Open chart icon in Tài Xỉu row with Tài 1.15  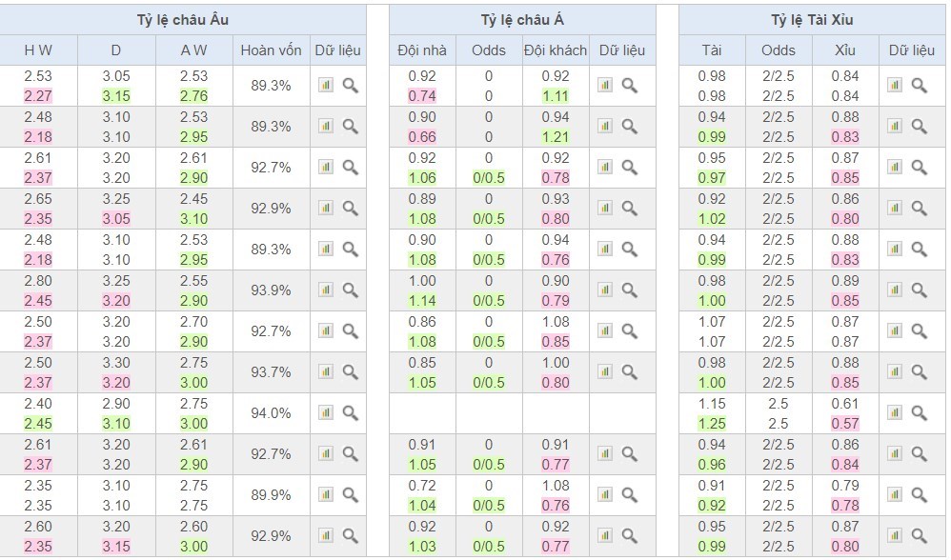tap(895, 412)
